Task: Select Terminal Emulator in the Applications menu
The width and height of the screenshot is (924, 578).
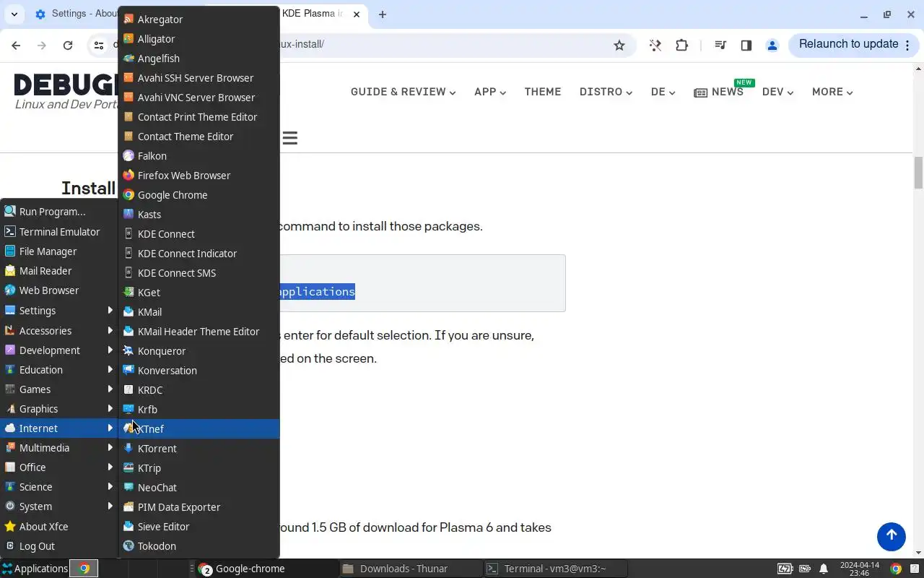Action: (58, 232)
